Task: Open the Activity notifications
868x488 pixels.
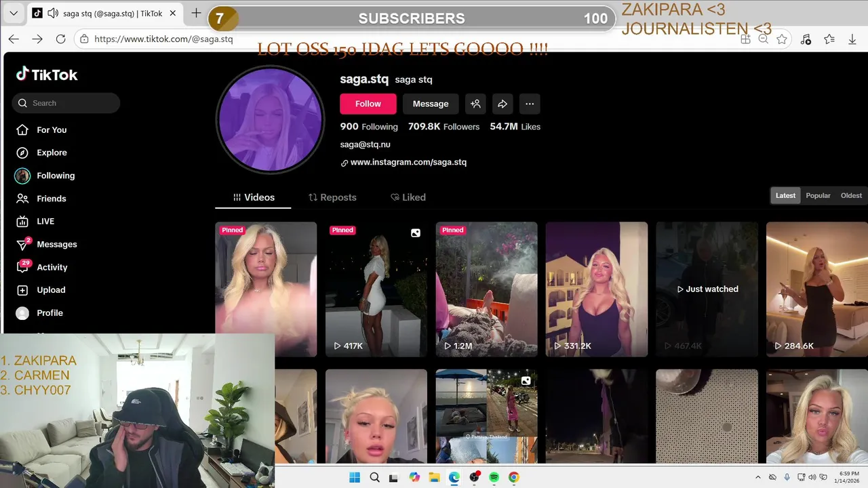Action: coord(42,267)
